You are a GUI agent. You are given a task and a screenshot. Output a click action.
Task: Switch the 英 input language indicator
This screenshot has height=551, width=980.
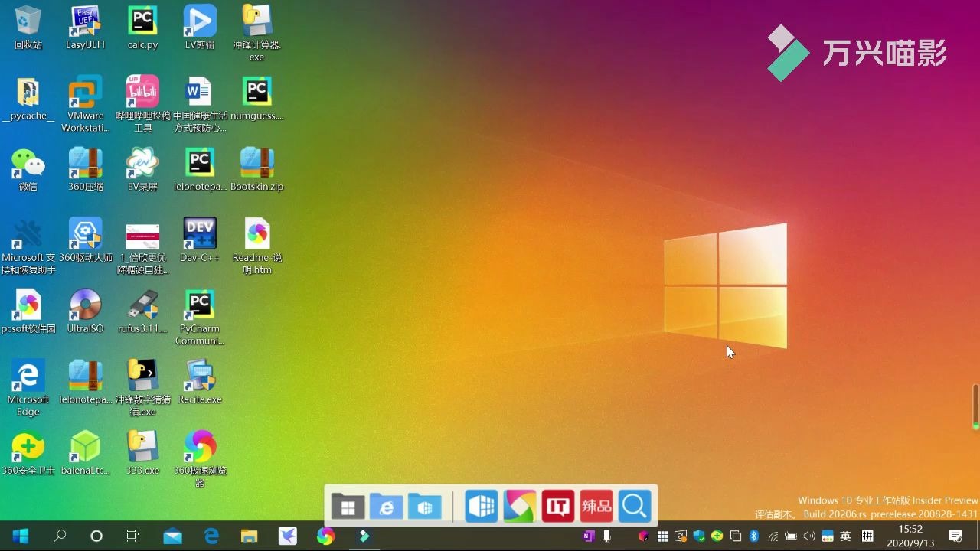click(x=846, y=536)
